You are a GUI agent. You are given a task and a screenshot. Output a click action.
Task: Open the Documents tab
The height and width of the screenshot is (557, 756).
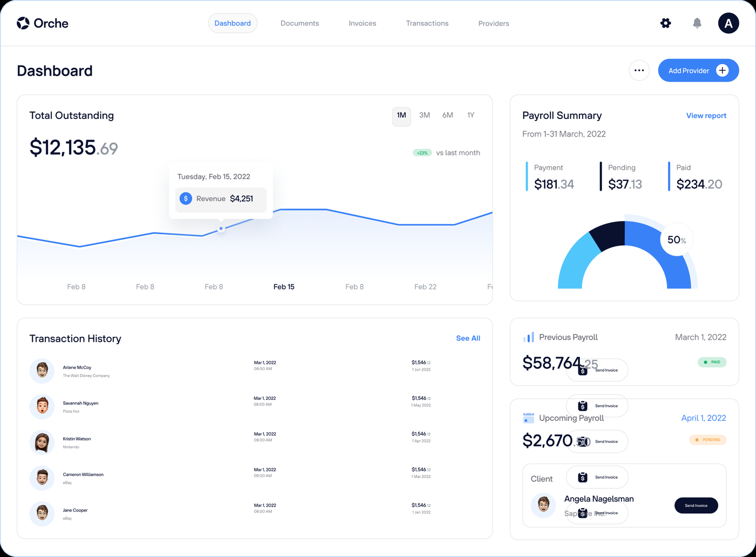(x=300, y=23)
